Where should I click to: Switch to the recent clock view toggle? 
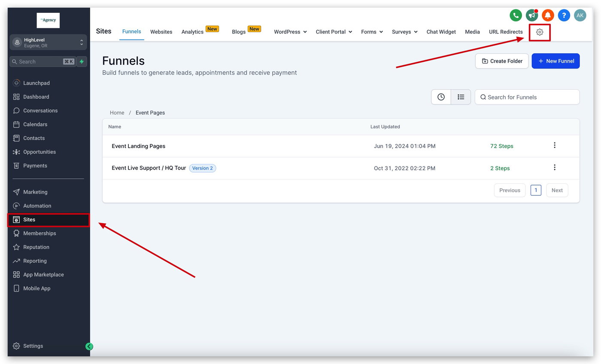[x=441, y=97]
